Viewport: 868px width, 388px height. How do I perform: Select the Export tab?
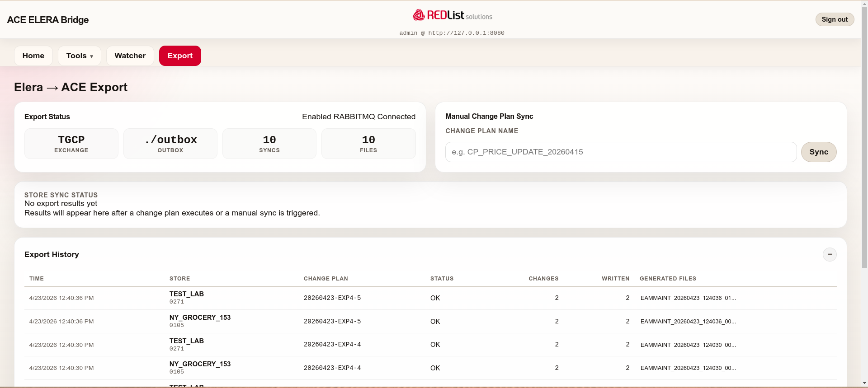point(180,56)
